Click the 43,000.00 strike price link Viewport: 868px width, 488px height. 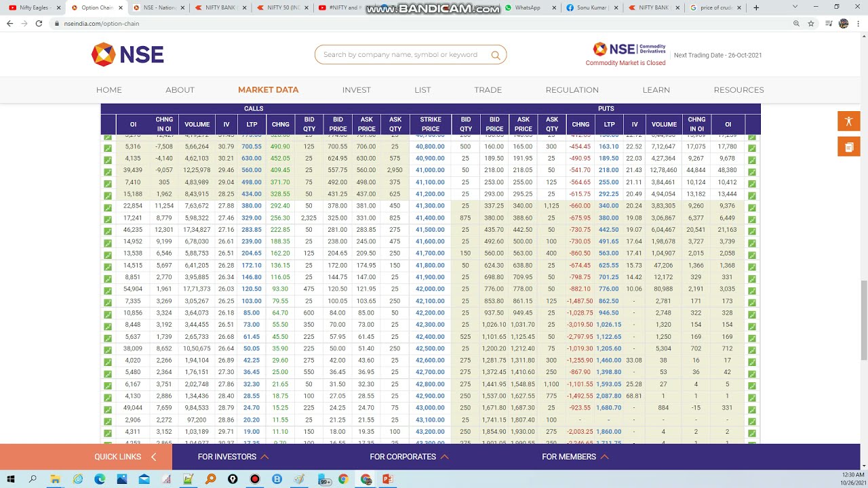[431, 408]
